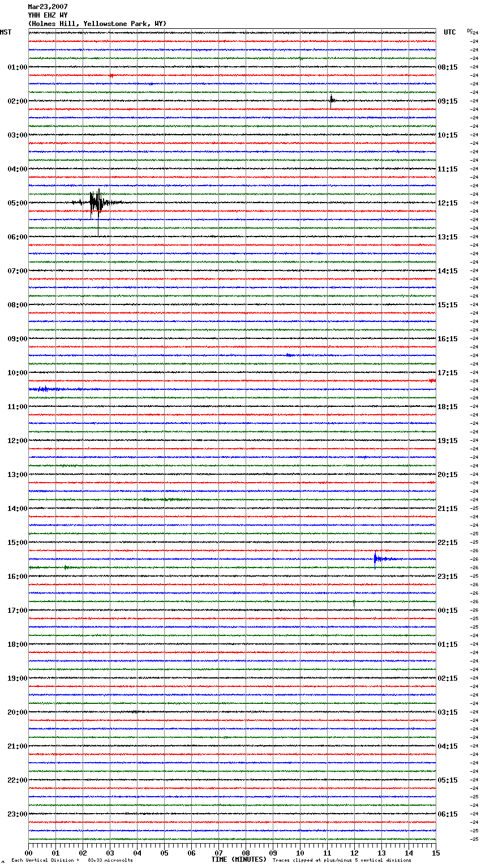Image resolution: width=481 pixels, height=868 pixels.
Task: Click the 03:00 MST row label
Action: [18, 135]
